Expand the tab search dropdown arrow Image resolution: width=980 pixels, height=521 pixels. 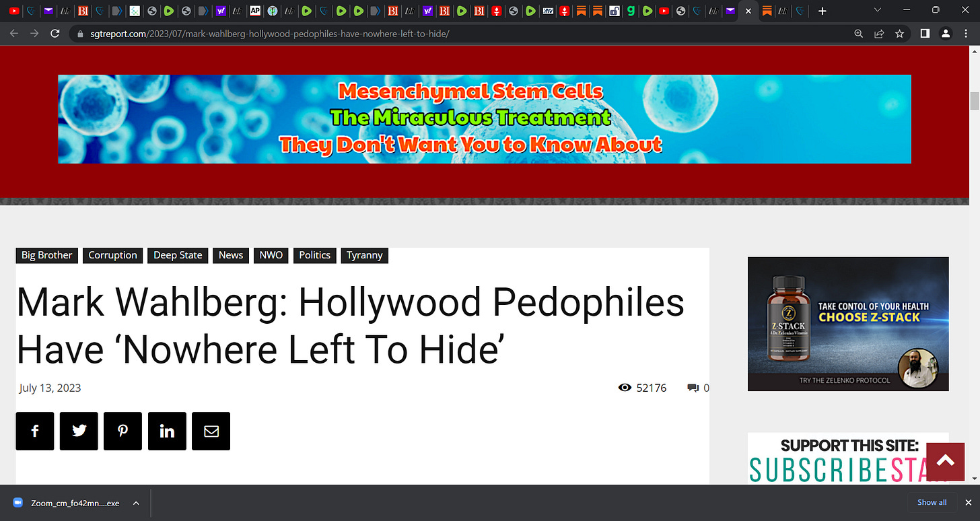point(877,10)
